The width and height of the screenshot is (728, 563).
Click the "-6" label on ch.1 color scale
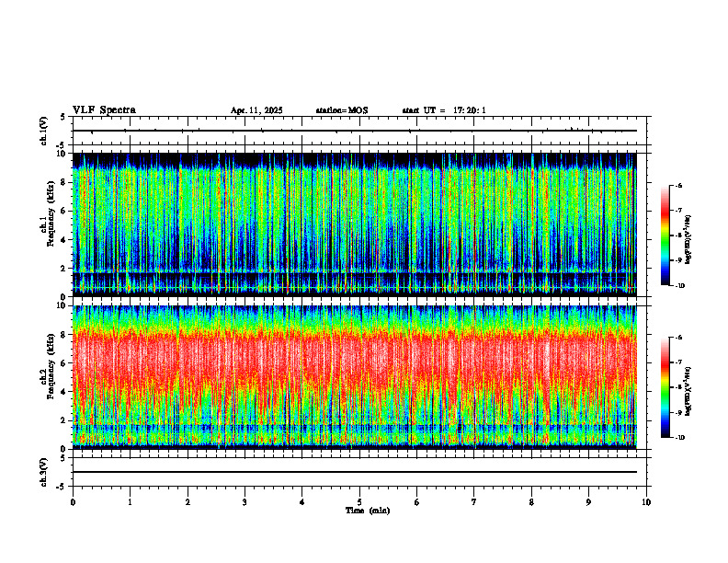[x=678, y=185]
